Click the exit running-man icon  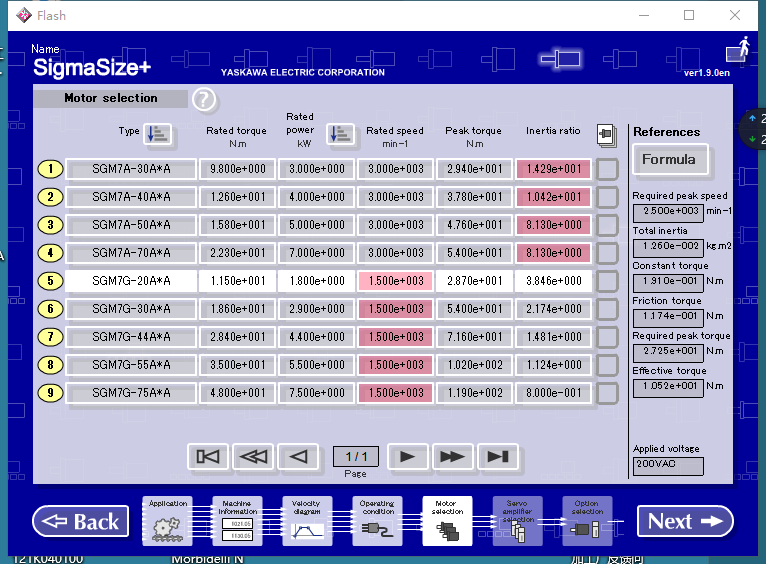tap(739, 50)
